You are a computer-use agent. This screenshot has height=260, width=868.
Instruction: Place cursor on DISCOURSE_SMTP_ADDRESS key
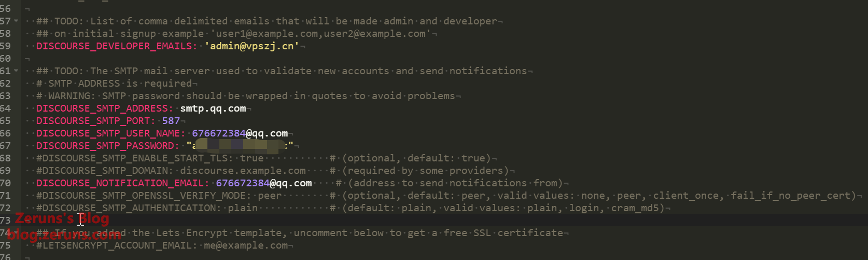pos(103,108)
